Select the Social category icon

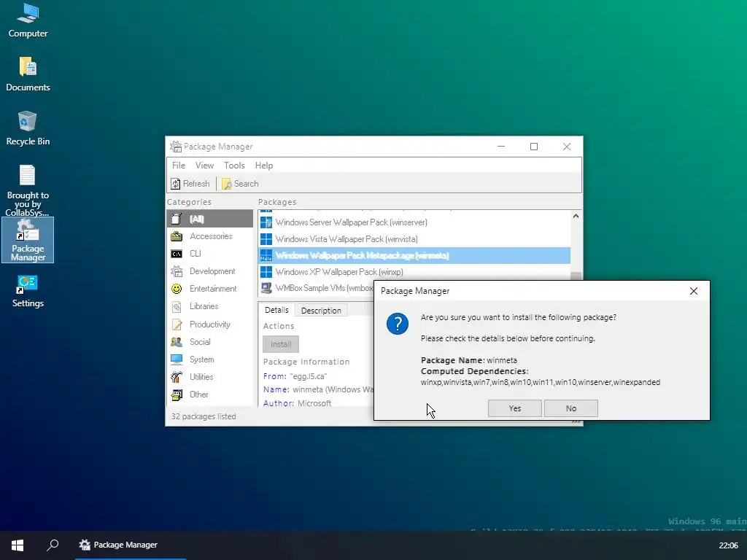(177, 342)
